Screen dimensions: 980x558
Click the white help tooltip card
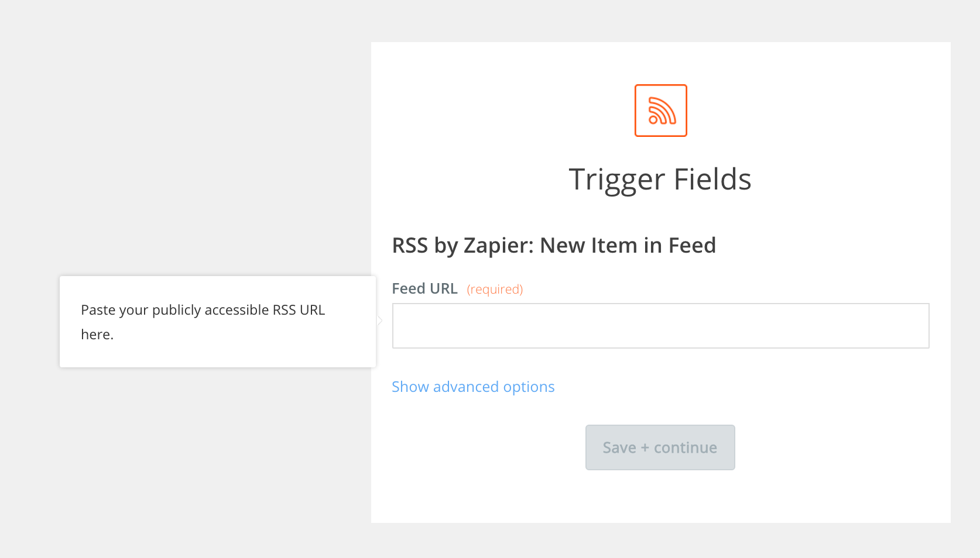coord(218,322)
